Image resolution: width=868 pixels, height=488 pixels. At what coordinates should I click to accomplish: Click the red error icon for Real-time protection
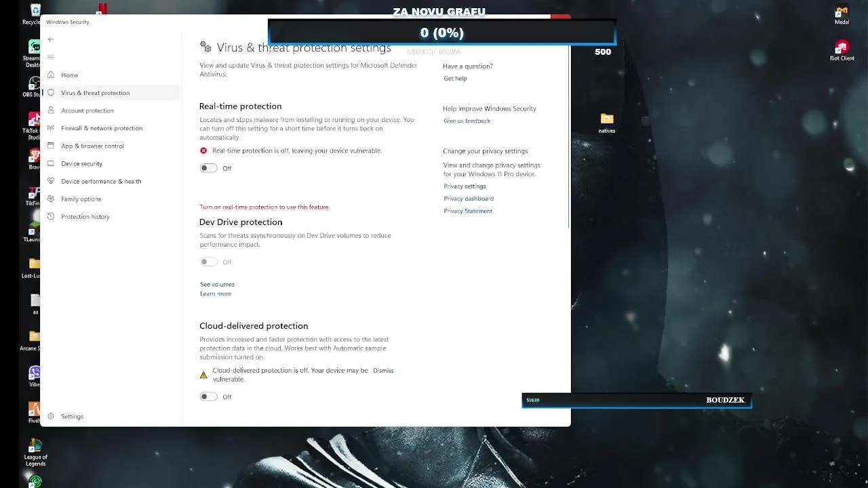pyautogui.click(x=203, y=150)
